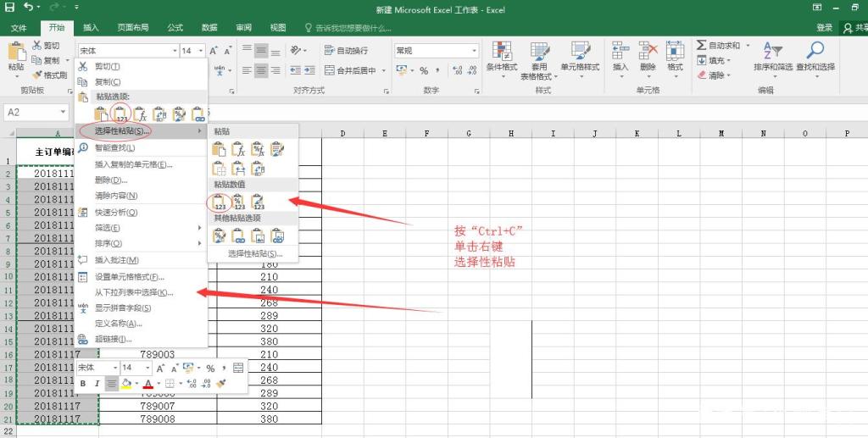The width and height of the screenshot is (868, 438).
Task: Open mini toolbar font size dropdown
Action: [x=147, y=368]
